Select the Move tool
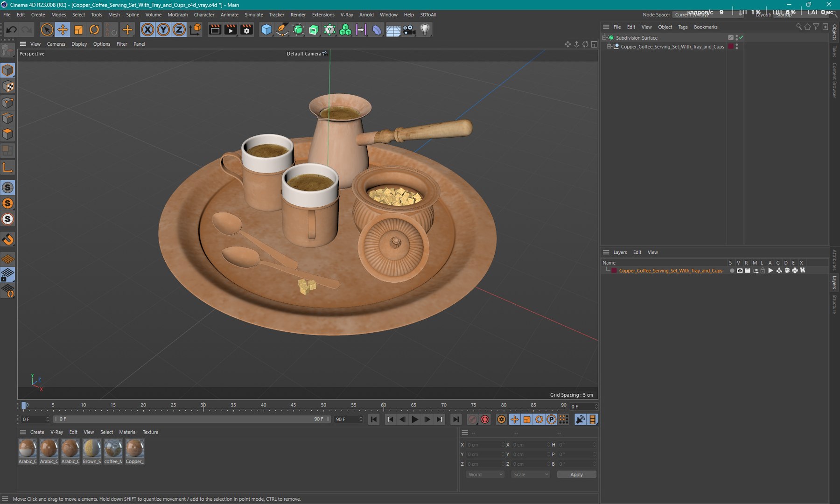Screen dimensions: 840x504 click(63, 30)
